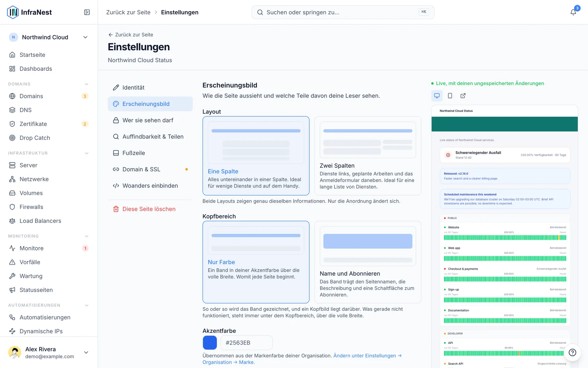Image resolution: width=588 pixels, height=368 pixels.
Task: Open the help question mark button
Action: click(572, 352)
